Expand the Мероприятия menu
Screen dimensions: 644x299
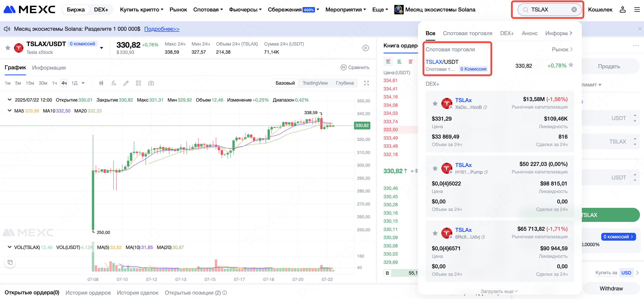point(346,10)
